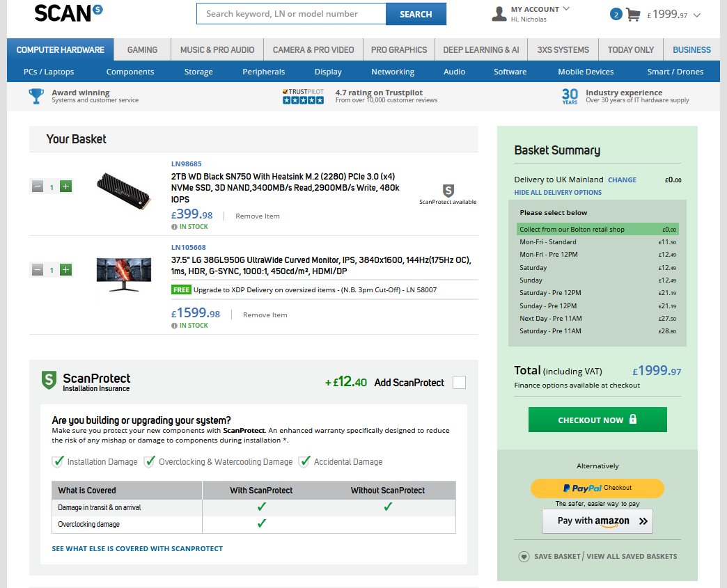Click the basket item count badge

point(616,15)
